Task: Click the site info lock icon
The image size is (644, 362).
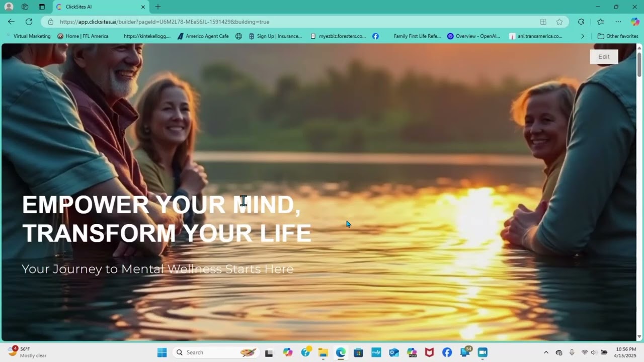Action: point(50,22)
